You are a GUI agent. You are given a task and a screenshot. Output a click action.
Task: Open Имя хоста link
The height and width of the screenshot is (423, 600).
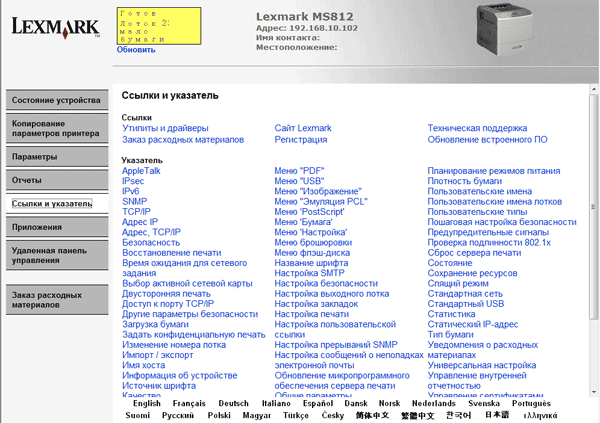143,366
